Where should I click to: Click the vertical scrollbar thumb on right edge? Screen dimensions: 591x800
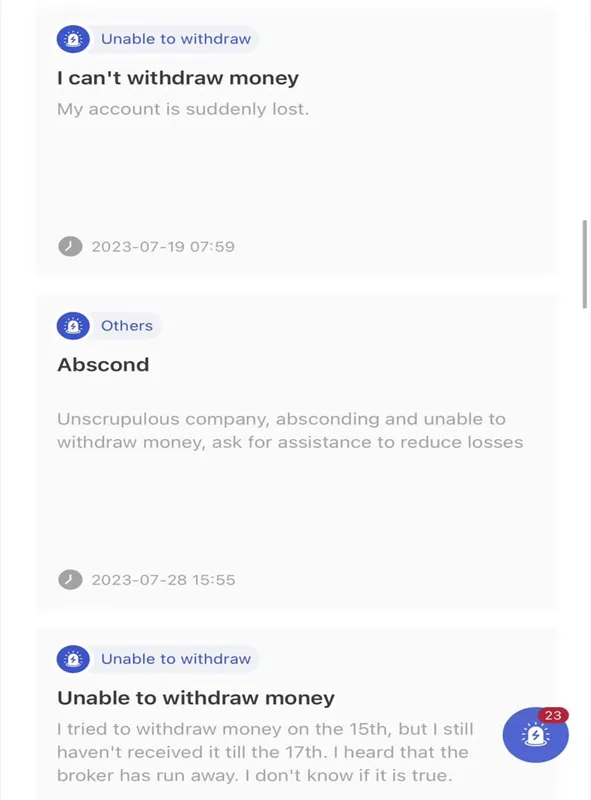[x=585, y=264]
